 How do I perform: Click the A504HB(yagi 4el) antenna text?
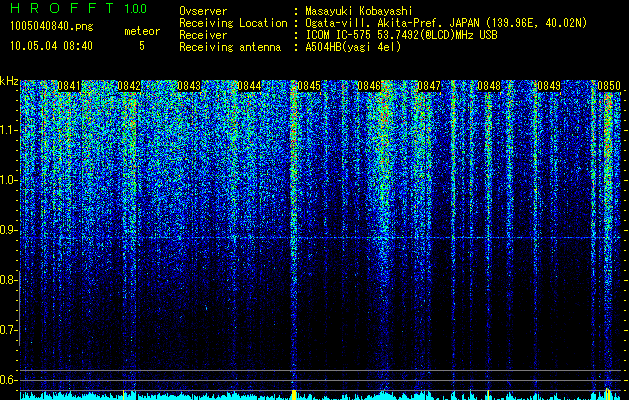[353, 47]
